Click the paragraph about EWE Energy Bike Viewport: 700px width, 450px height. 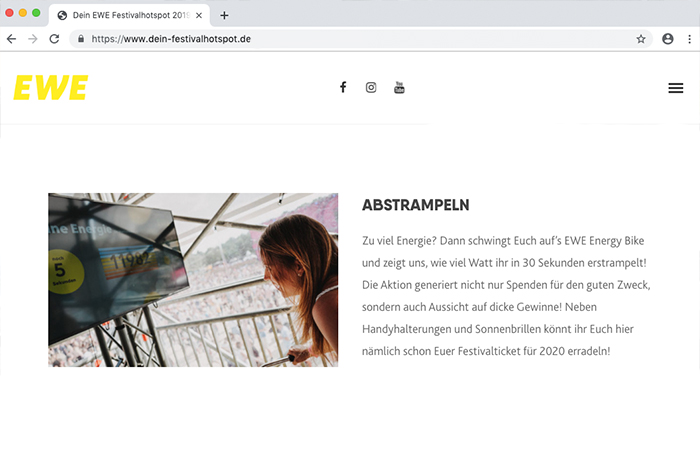point(506,296)
